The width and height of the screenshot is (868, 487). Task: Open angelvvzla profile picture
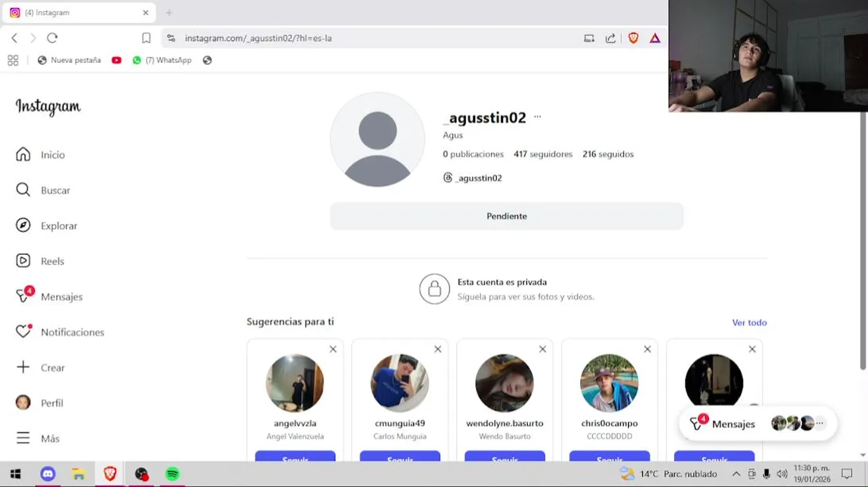tap(295, 383)
